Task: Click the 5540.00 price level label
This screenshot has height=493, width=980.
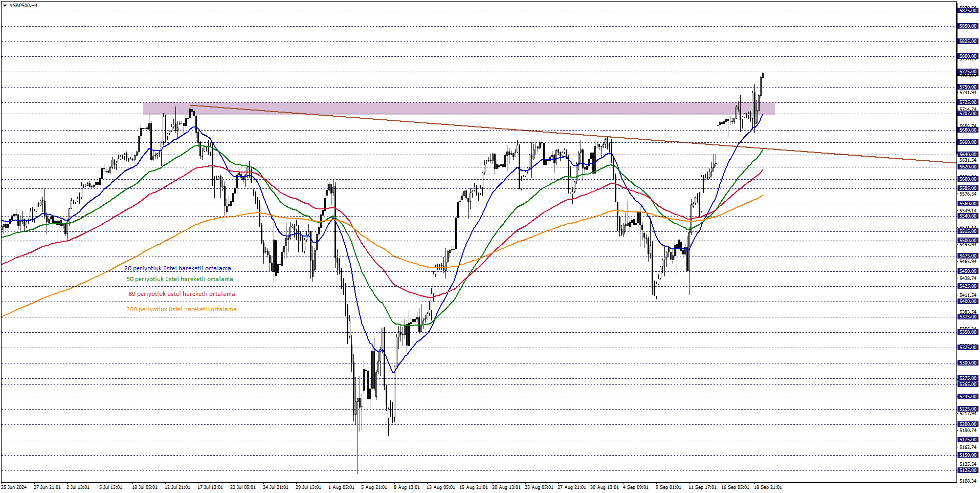Action: (968, 216)
